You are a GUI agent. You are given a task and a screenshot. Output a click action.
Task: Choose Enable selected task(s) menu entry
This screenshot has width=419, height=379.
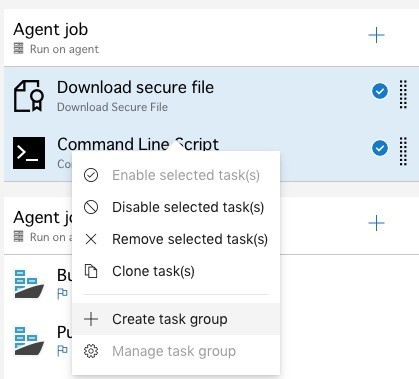click(176, 175)
